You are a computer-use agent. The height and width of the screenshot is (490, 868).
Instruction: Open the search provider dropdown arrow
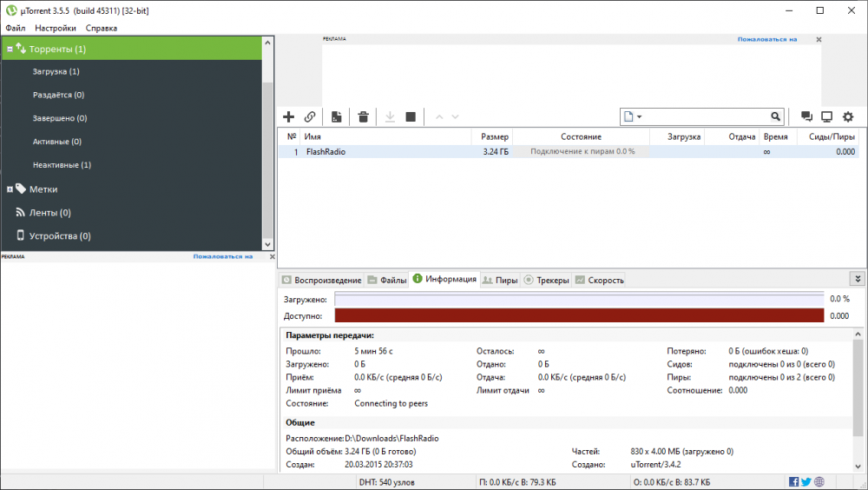(640, 116)
